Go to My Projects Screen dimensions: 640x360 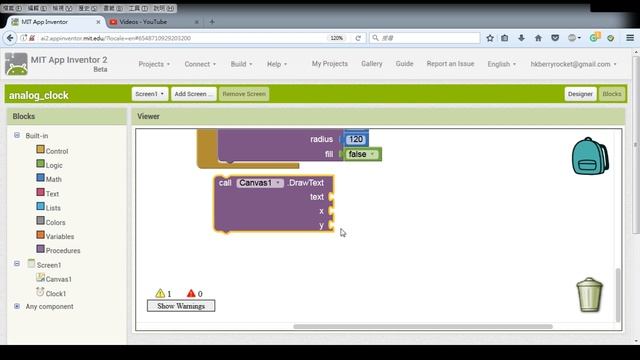[330, 64]
